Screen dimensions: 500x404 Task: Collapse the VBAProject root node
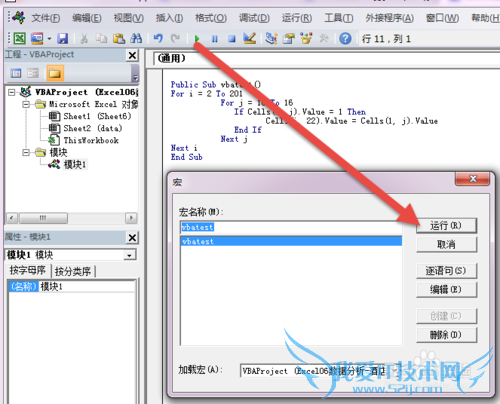[12, 92]
